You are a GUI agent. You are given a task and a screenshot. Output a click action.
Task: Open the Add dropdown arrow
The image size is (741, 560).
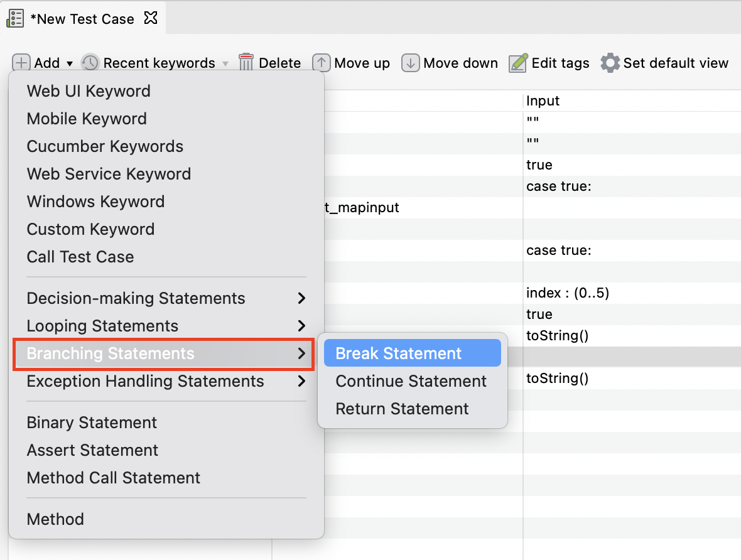pyautogui.click(x=69, y=63)
